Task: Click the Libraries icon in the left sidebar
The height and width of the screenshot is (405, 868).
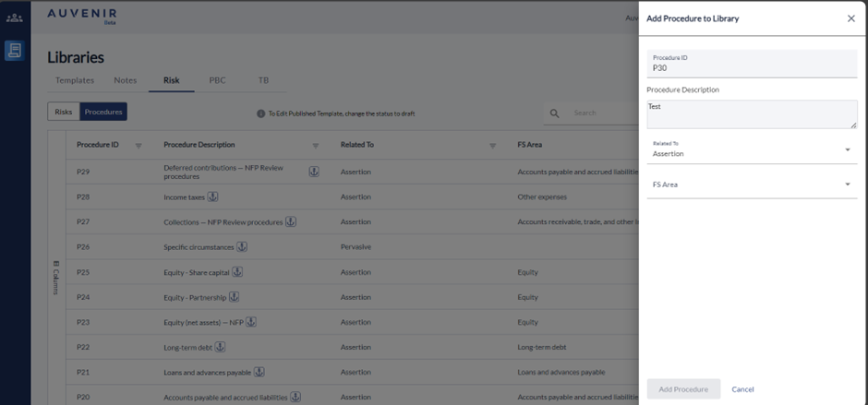Action: 14,51
